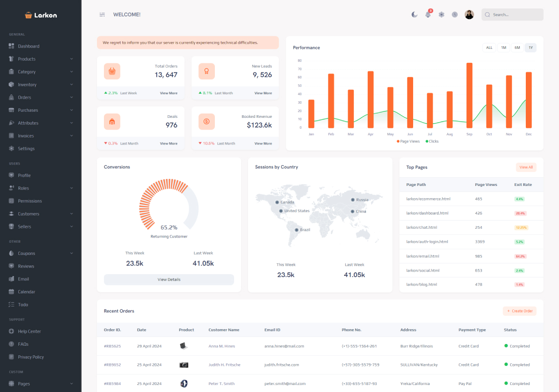Click the Category clipboard icon
Screen dimensions: 559x392
pyautogui.click(x=11, y=72)
